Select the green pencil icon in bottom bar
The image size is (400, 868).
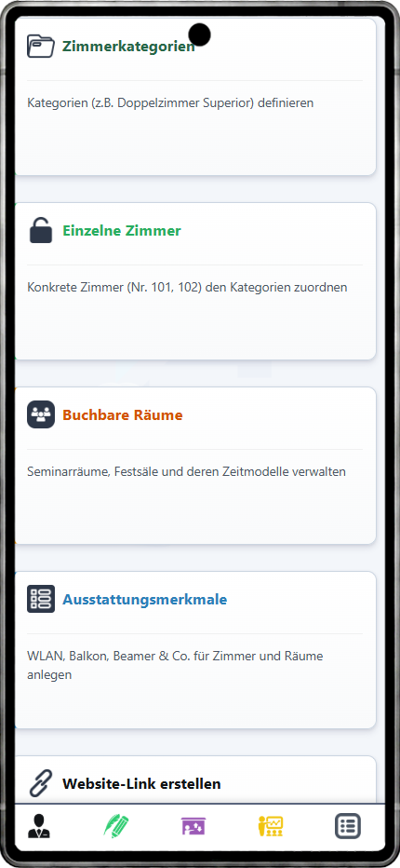(x=116, y=826)
